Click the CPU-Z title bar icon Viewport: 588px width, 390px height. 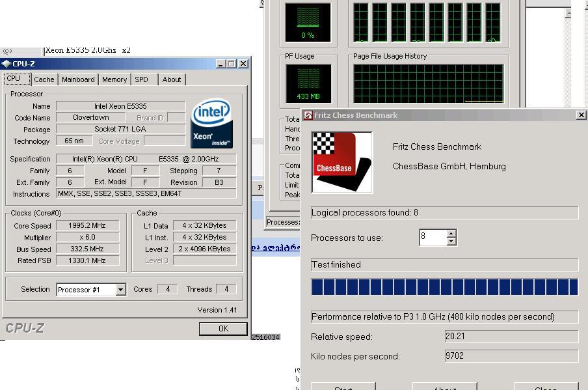[x=7, y=64]
